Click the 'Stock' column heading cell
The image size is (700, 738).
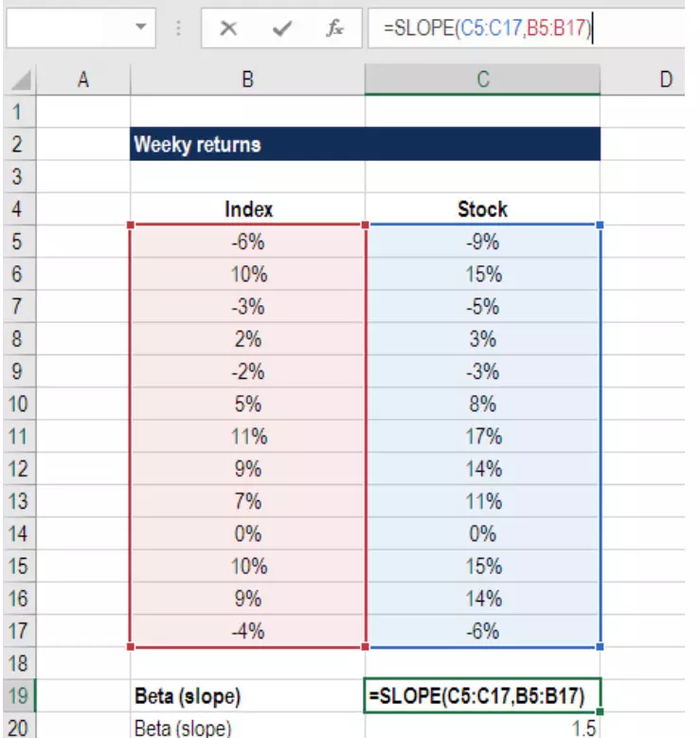tap(482, 209)
